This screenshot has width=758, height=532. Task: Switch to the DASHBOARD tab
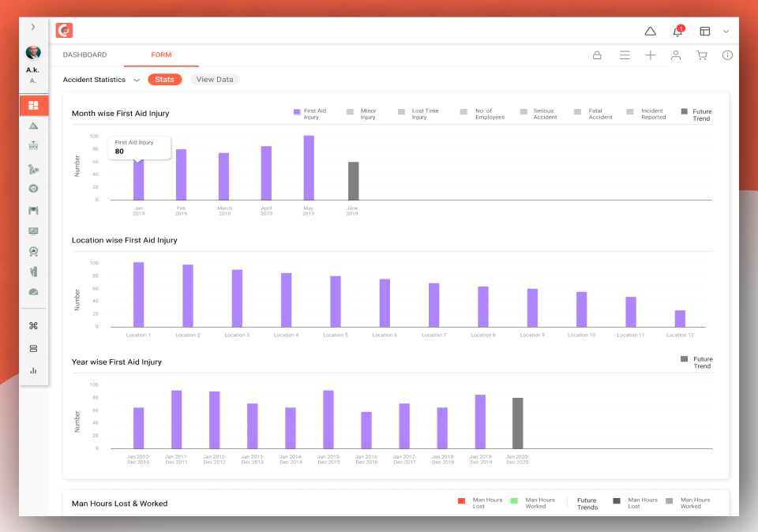(84, 54)
